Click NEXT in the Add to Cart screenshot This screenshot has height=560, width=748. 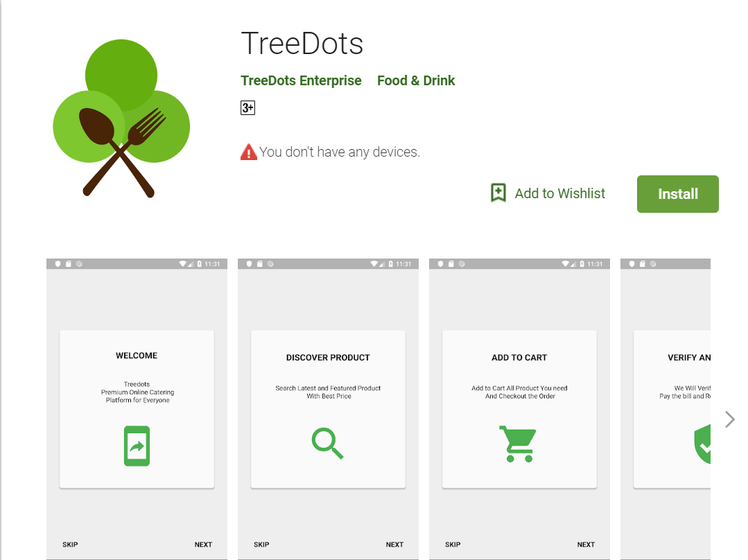tap(586, 544)
